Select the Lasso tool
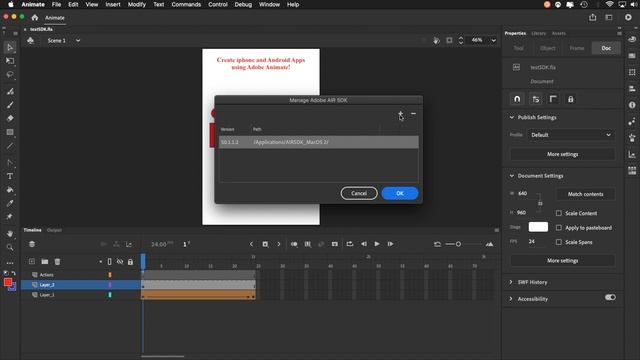The height and width of the screenshot is (360, 640). pos(10,75)
